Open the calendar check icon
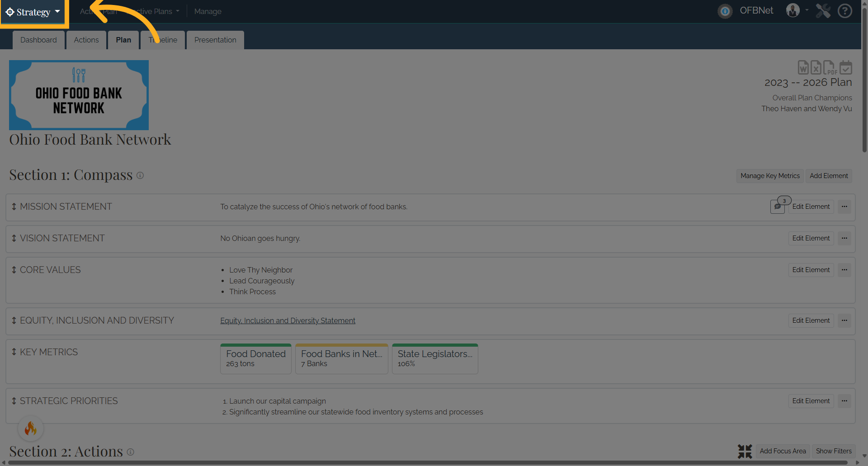This screenshot has height=466, width=868. (846, 67)
